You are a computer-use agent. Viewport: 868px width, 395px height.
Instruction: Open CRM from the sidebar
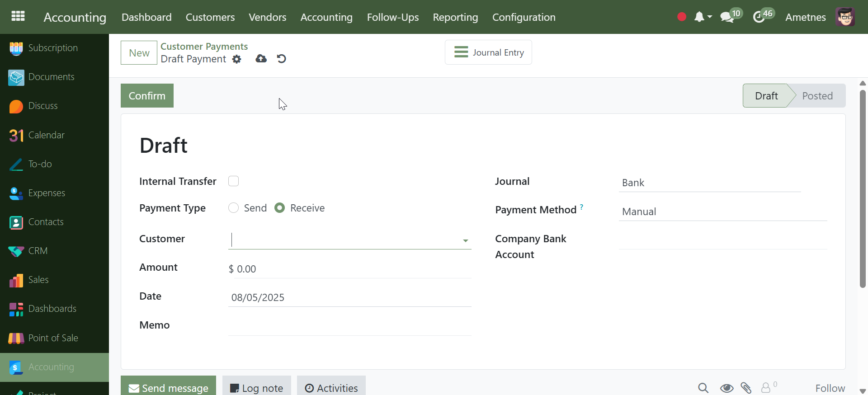(38, 251)
